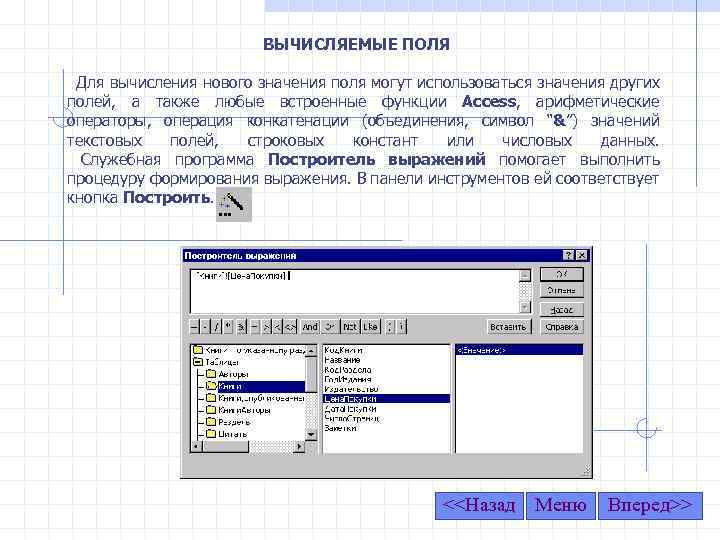Select the ЧислоСтраниц field
The height and width of the screenshot is (540, 720).
click(352, 418)
